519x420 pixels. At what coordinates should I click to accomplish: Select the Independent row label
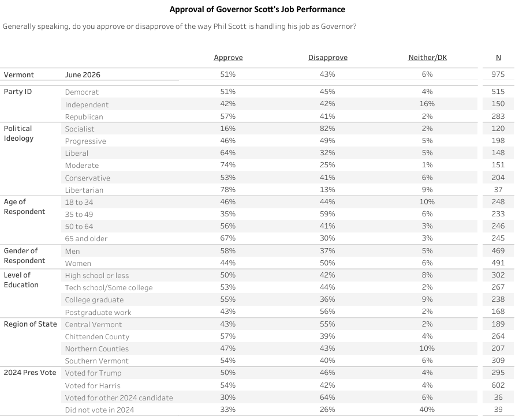point(87,104)
